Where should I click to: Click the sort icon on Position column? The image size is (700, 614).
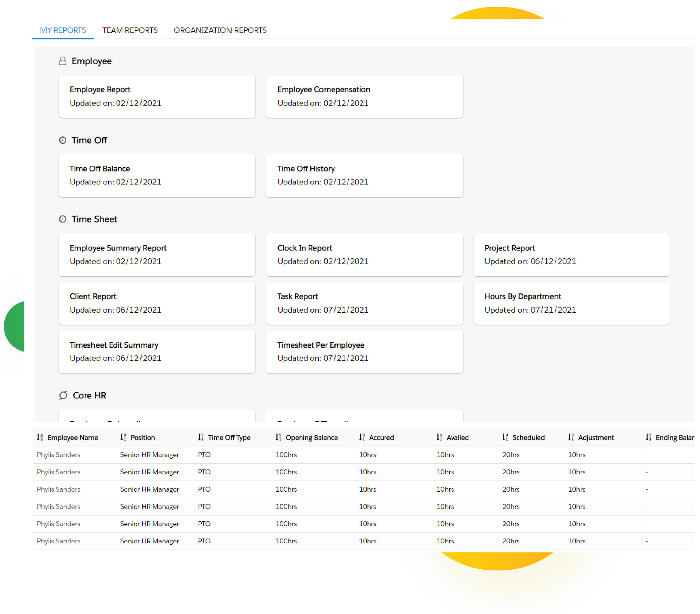coord(123,437)
